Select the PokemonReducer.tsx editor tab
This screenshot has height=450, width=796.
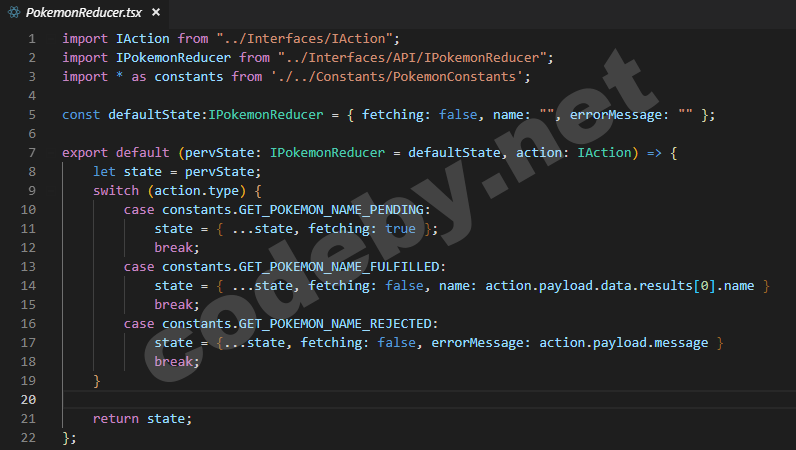[84, 13]
